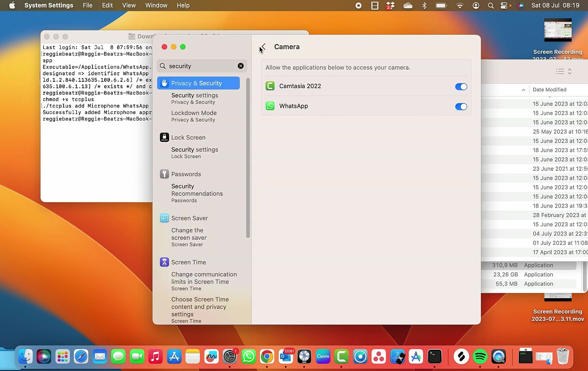
Task: Open Launchpad from the Dock
Action: click(x=63, y=357)
